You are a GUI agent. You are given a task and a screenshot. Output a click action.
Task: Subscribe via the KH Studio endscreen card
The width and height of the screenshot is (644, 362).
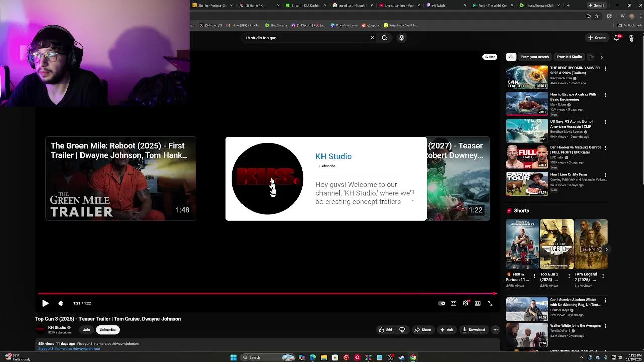[x=327, y=166]
